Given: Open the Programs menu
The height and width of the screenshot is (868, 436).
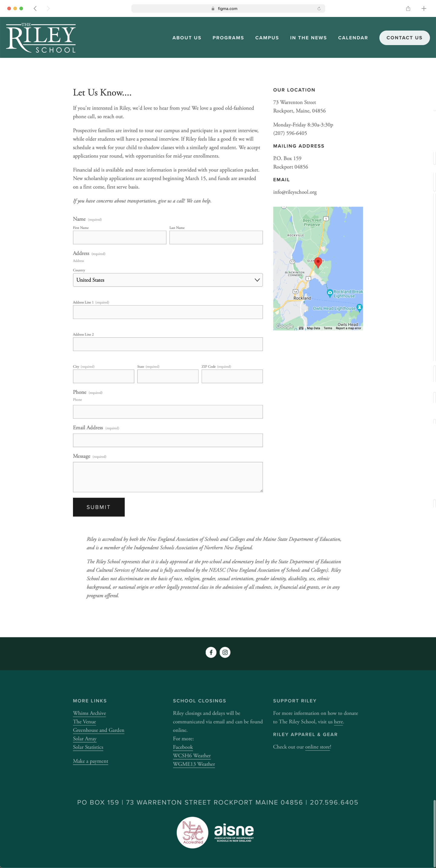Looking at the screenshot, I should point(228,38).
